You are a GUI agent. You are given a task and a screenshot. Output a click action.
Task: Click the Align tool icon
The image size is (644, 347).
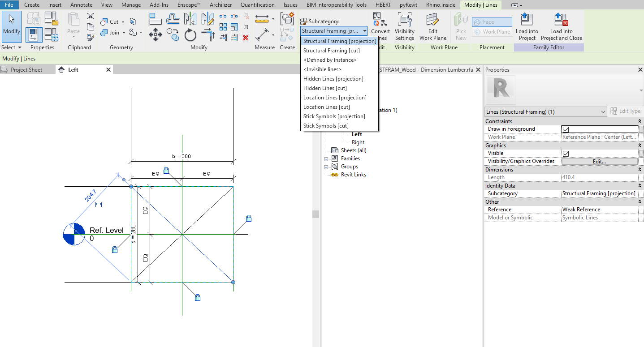155,19
